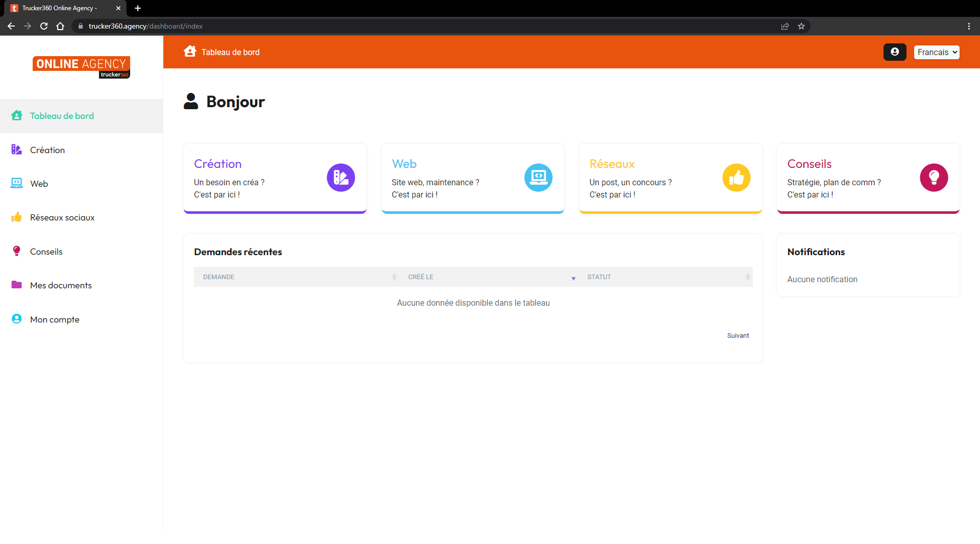Click the 'Notifications' panel heading
The height and width of the screenshot is (544, 980).
point(816,252)
